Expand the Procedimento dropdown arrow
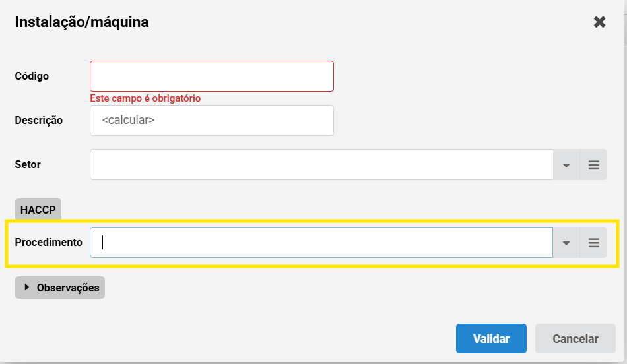Image resolution: width=627 pixels, height=364 pixels. (x=566, y=243)
